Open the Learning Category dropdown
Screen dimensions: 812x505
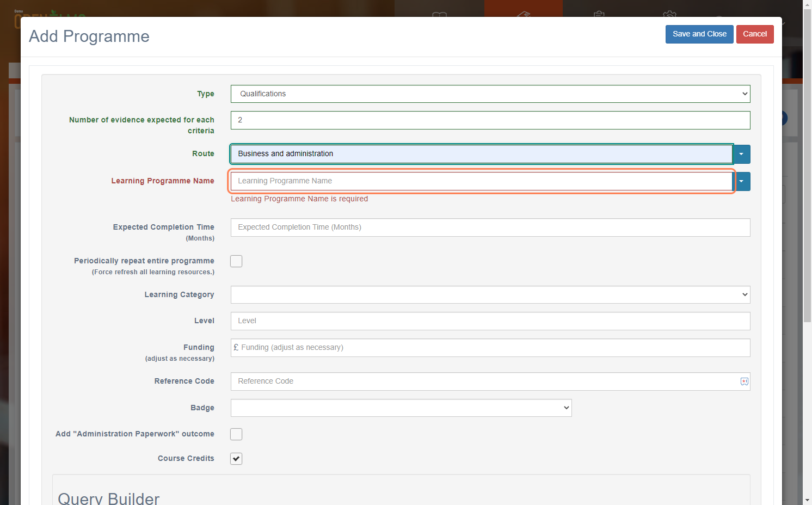[490, 294]
